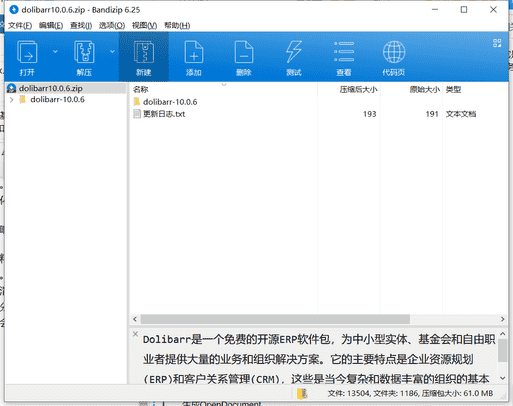The height and width of the screenshot is (406, 513).
Task: Click the Test (测试) lightning icon
Action: [294, 52]
